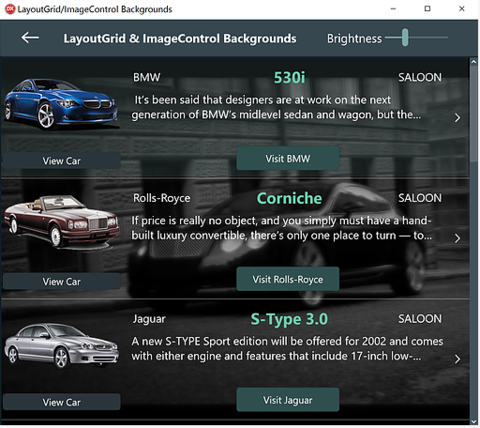Select the blue BMW car image

(x=61, y=104)
